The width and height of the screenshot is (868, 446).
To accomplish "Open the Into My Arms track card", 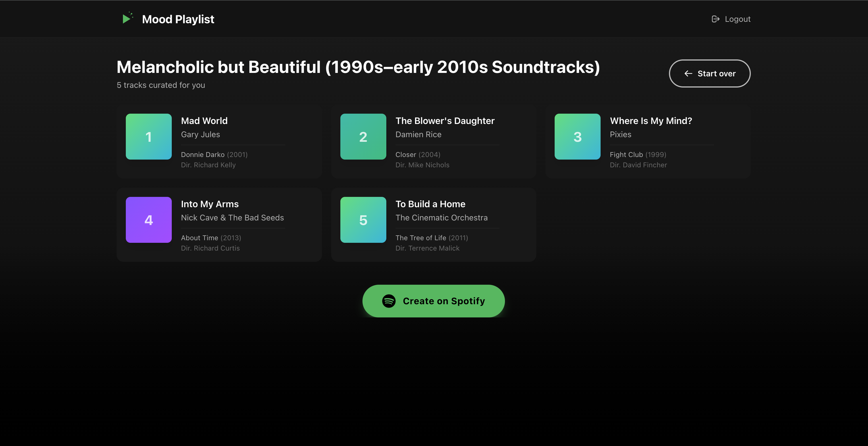I will pos(219,224).
